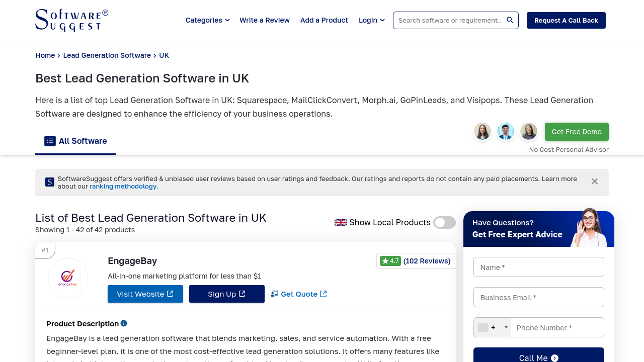Click the third advisor avatar

pos(529,131)
